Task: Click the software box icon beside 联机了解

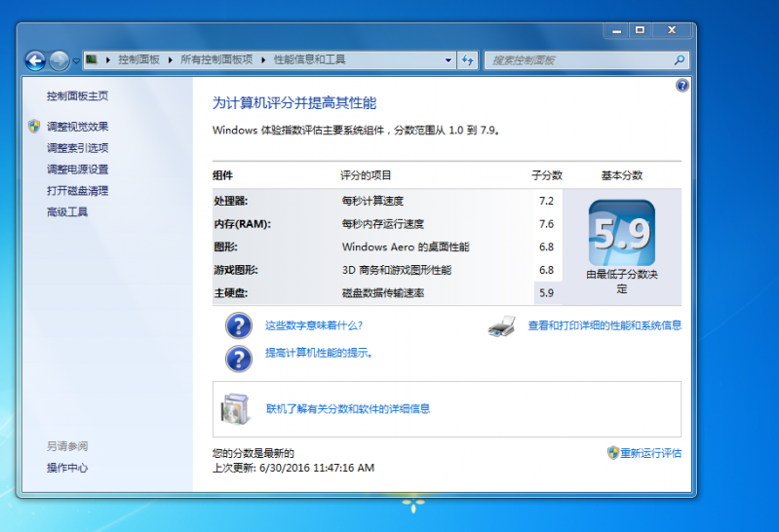Action: pos(235,409)
